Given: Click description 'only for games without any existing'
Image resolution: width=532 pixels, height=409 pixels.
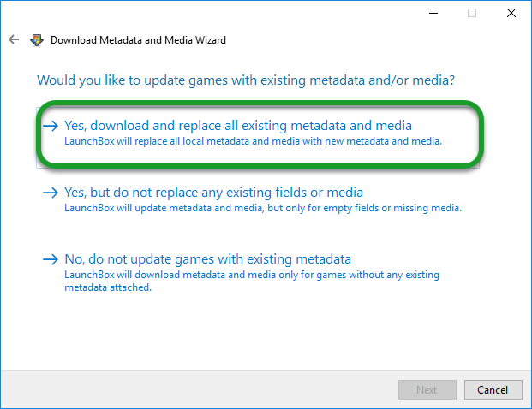Looking at the screenshot, I should (359, 275).
